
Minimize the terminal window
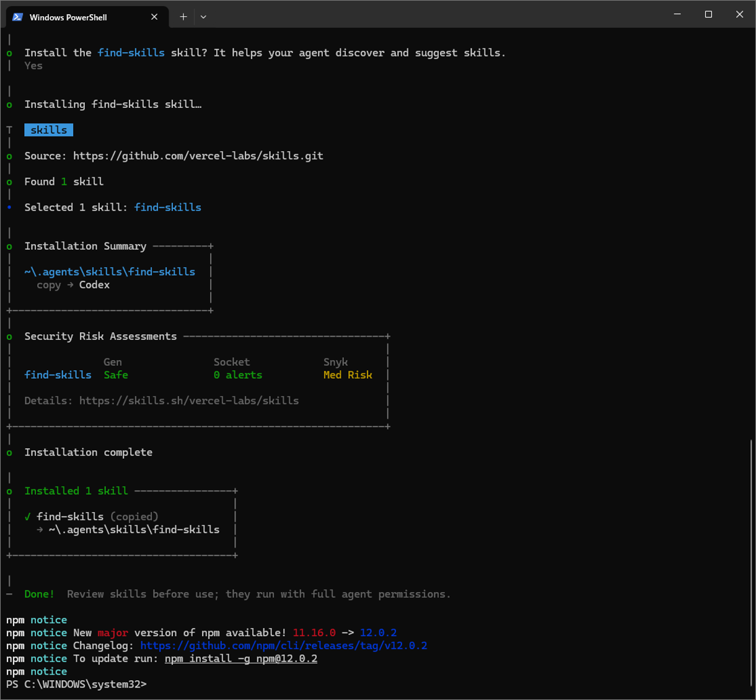tap(677, 14)
